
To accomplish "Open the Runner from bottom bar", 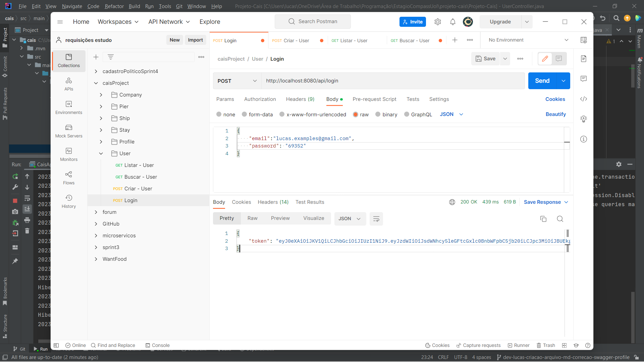I will [x=519, y=345].
